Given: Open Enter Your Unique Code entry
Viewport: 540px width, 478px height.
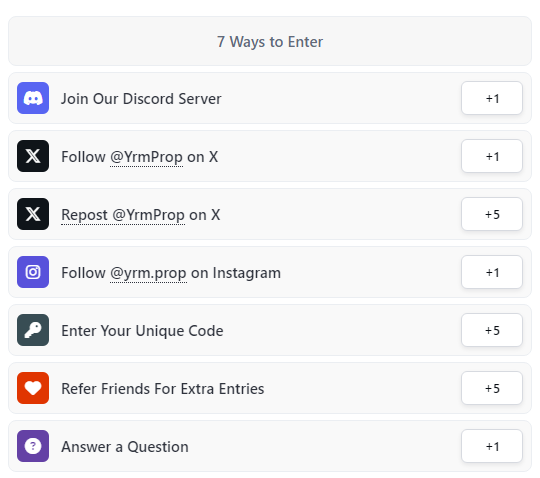Looking at the screenshot, I should (x=270, y=330).
